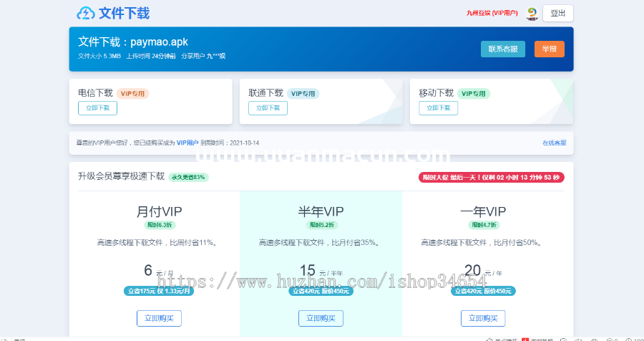Image resolution: width=644 pixels, height=341 pixels.
Task: Click the cloud download logo icon
Action: [86, 14]
